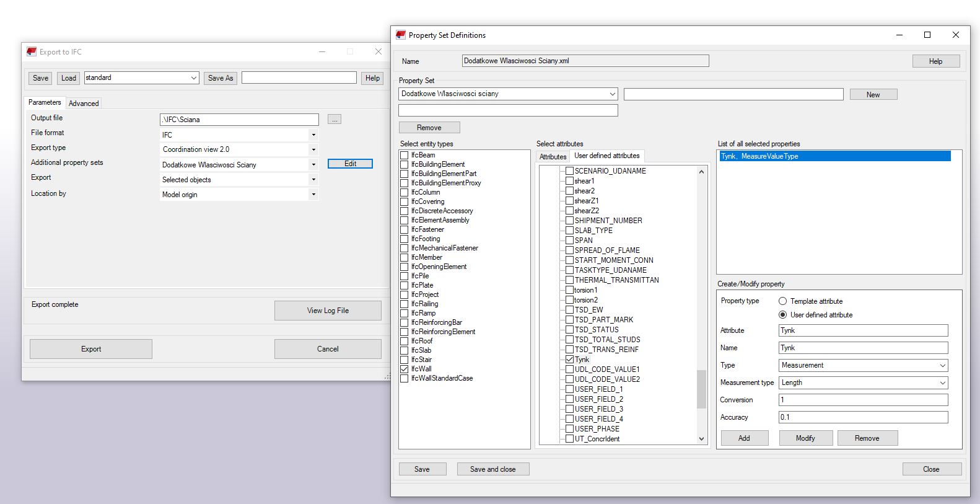Screen dimensions: 980x504
Task: Check the IfcSlab entity type
Action: (404, 350)
